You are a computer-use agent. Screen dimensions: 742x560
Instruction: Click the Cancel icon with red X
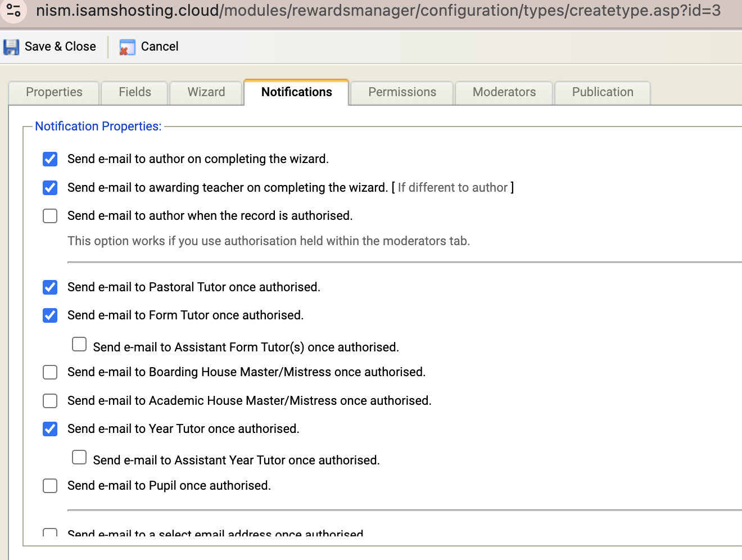tap(127, 47)
